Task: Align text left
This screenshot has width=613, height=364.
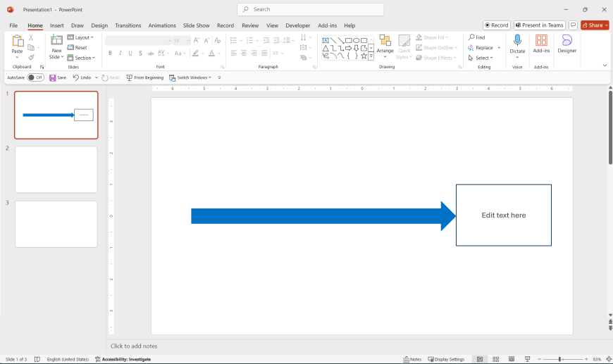Action: (x=233, y=53)
